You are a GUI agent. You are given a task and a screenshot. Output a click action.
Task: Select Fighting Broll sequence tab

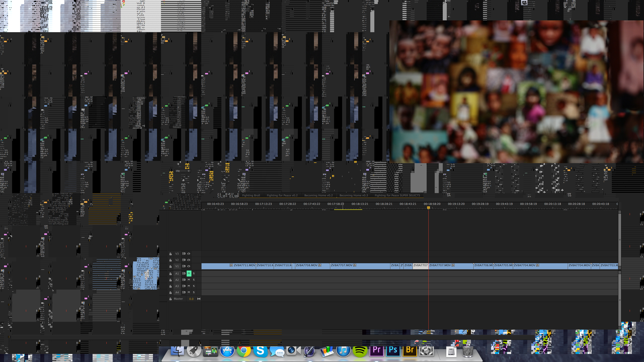tap(251, 195)
